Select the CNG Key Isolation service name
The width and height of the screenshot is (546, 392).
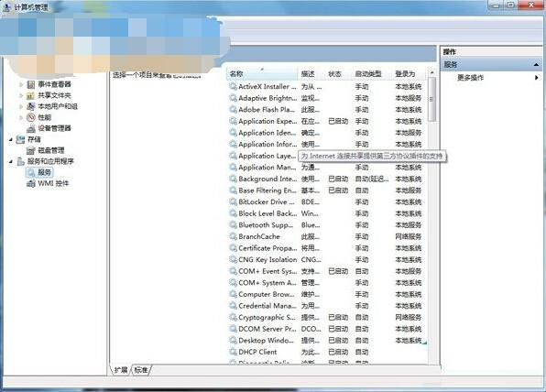[x=268, y=259]
